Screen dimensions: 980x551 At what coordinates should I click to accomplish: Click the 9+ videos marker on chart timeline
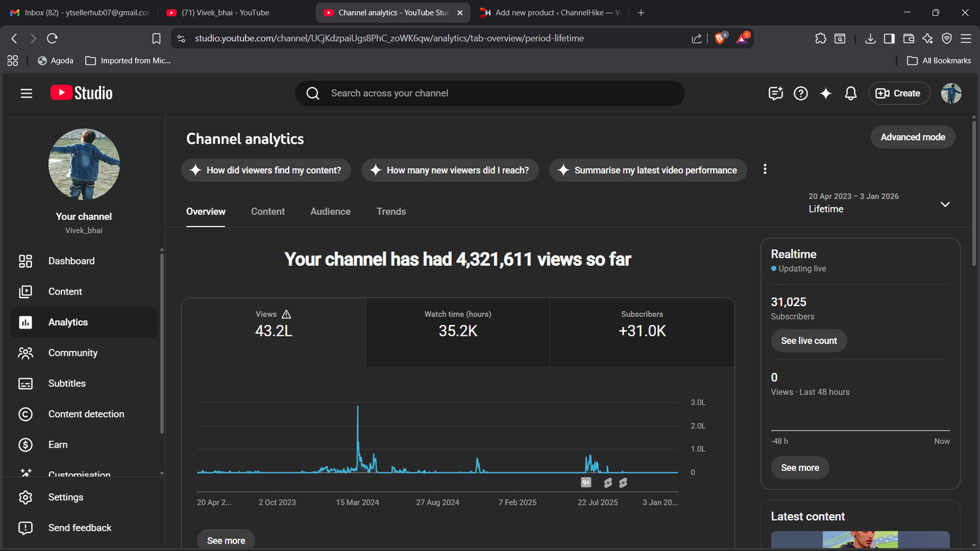pos(586,482)
